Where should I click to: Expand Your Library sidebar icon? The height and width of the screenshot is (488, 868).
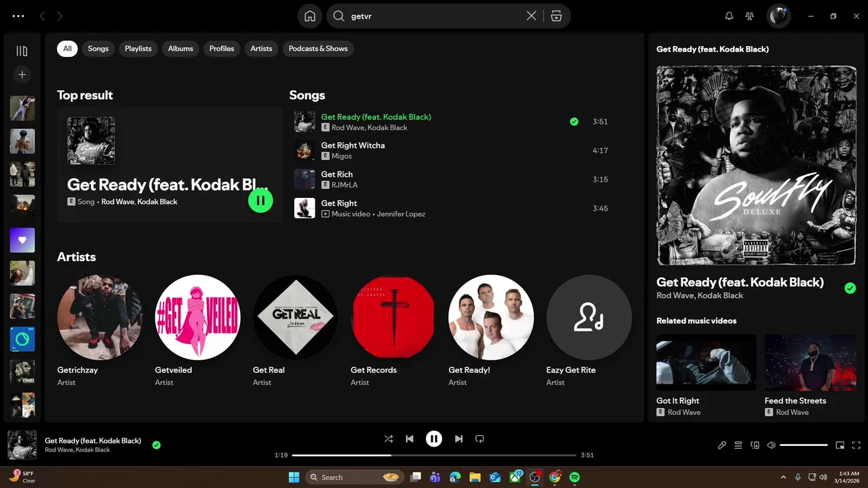22,51
